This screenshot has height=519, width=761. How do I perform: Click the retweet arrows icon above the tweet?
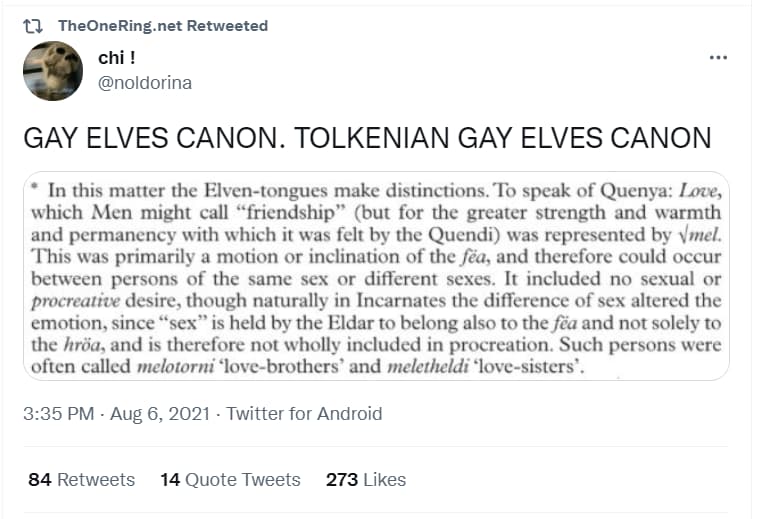click(x=33, y=26)
